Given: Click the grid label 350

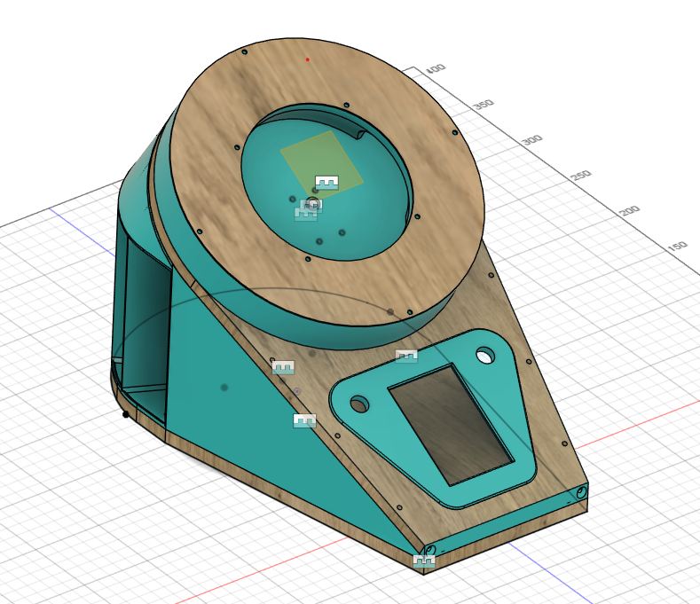Looking at the screenshot, I should point(484,104).
